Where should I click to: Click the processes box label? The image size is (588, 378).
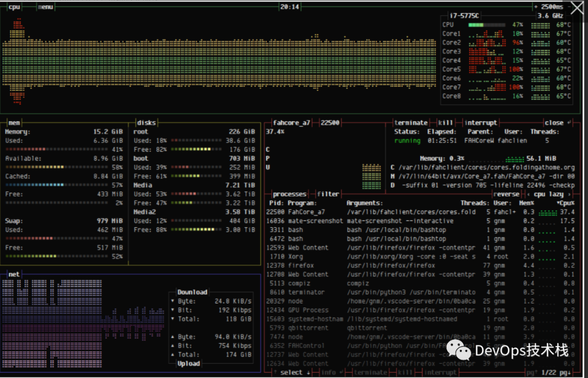pyautogui.click(x=290, y=194)
